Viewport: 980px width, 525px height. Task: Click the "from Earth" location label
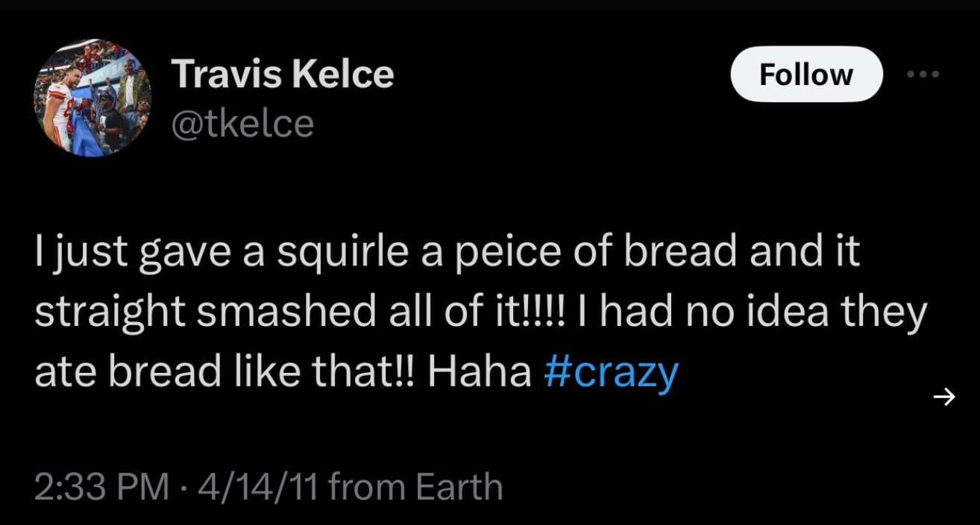click(415, 487)
